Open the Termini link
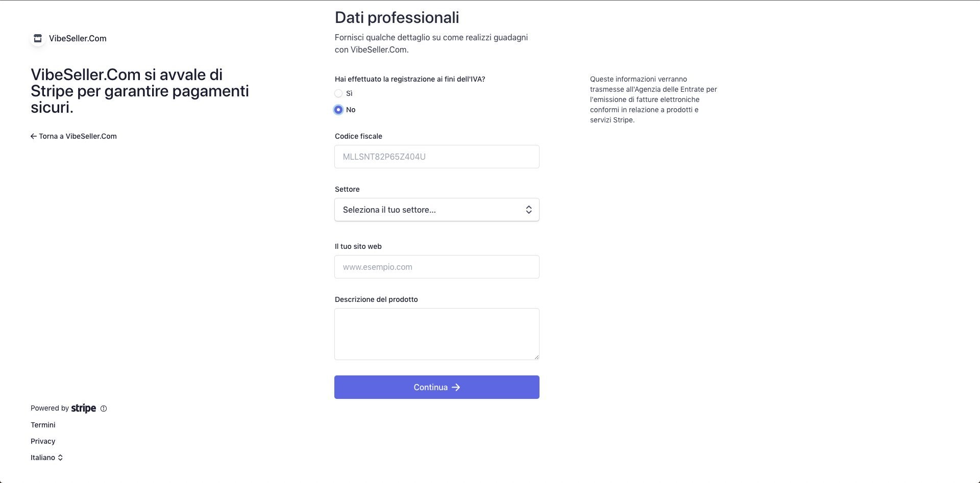Viewport: 980px width, 483px height. [x=43, y=425]
